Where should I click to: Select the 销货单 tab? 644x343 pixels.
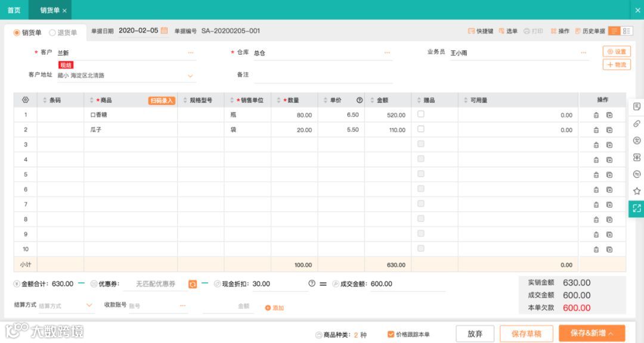(x=49, y=10)
